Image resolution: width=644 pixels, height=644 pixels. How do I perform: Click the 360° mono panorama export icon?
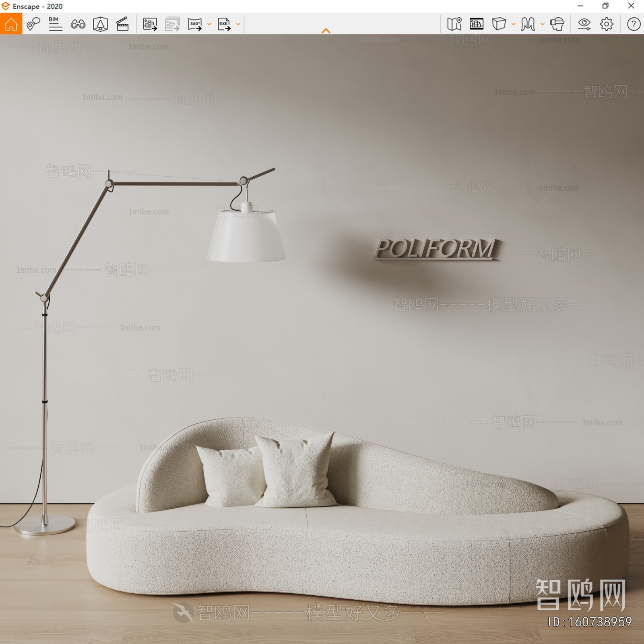point(195,24)
